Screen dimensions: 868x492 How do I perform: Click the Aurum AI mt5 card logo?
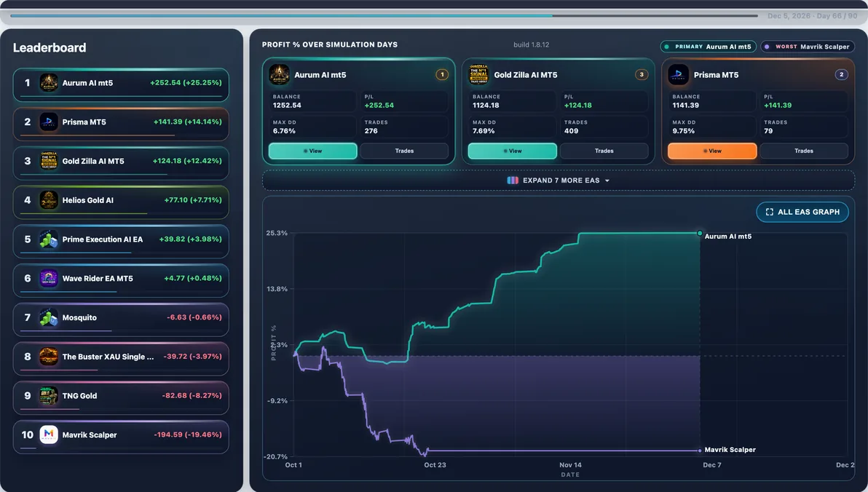(x=279, y=75)
